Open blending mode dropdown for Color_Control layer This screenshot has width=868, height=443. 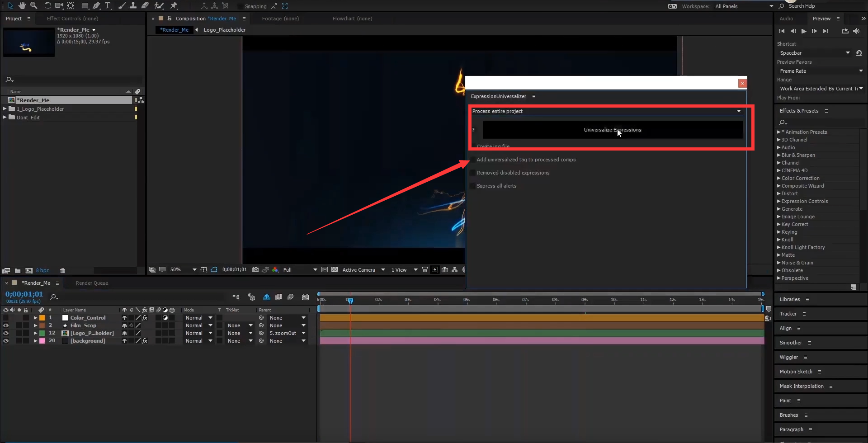tap(199, 318)
